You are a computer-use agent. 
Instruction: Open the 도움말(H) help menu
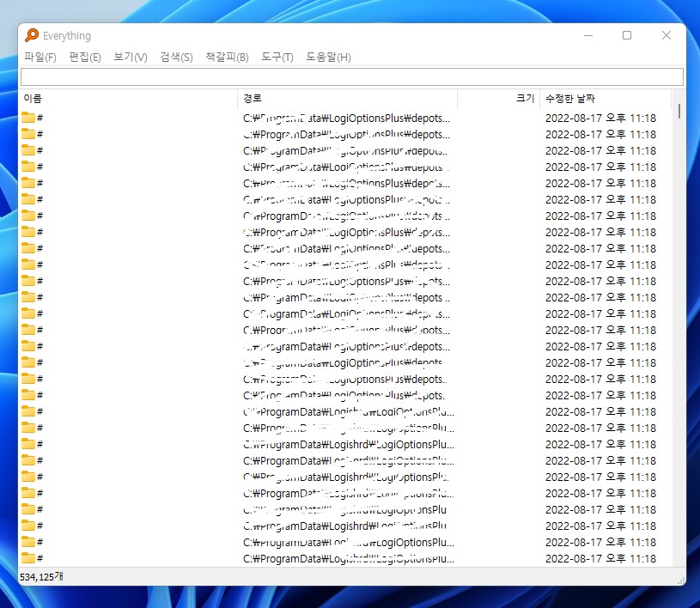coord(328,58)
